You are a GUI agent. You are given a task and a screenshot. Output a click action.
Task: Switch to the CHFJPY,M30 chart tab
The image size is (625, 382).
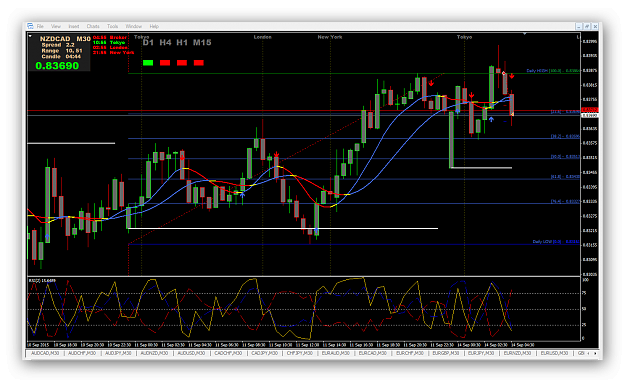tap(300, 353)
